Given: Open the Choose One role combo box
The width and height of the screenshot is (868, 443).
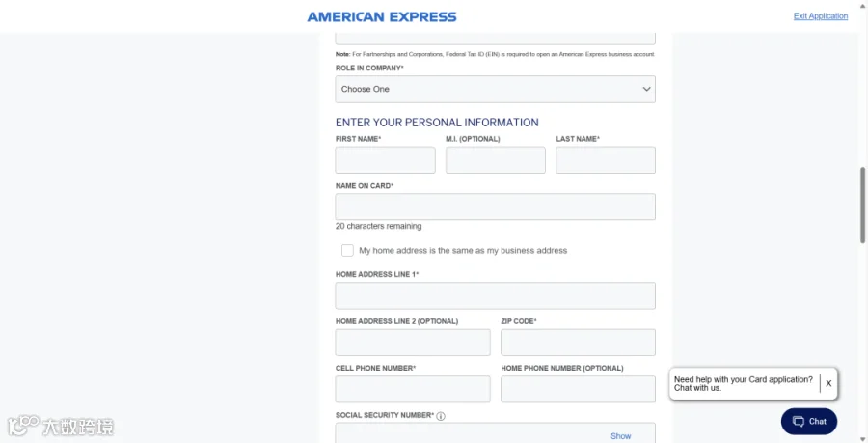Looking at the screenshot, I should [495, 89].
